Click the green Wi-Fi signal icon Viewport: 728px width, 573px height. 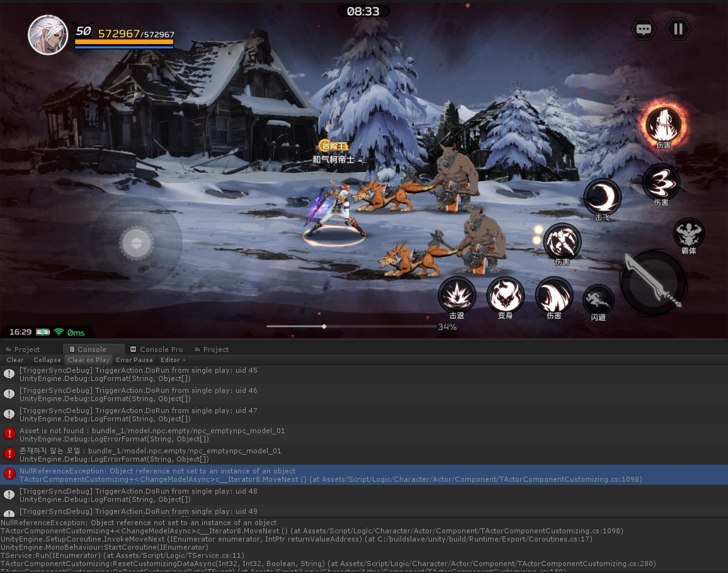click(59, 332)
